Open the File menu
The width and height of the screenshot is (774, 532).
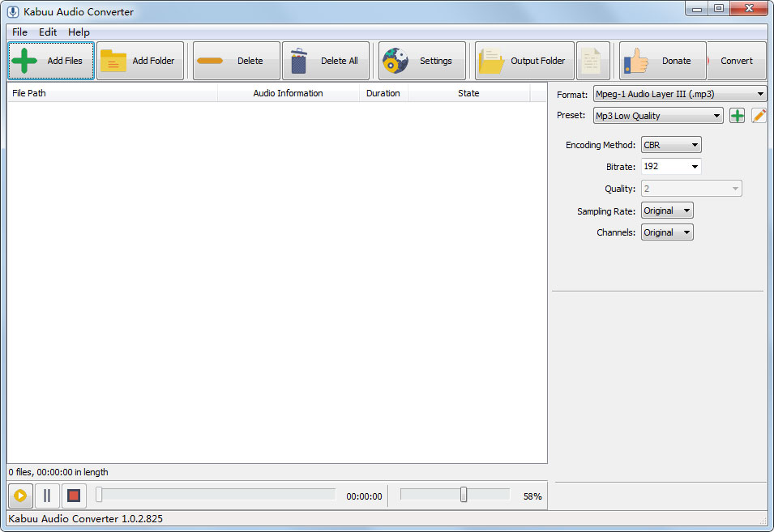(19, 32)
